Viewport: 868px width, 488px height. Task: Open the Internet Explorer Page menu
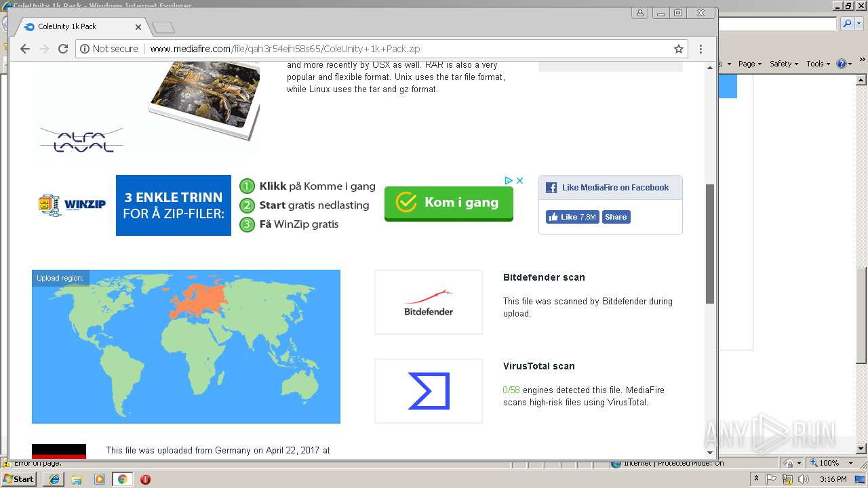(x=749, y=64)
